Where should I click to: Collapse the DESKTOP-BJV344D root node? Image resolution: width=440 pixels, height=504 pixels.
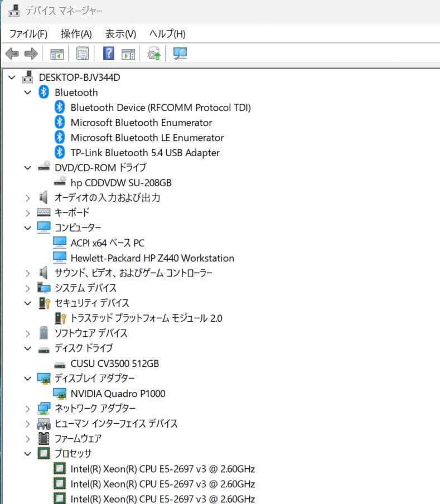[x=12, y=77]
